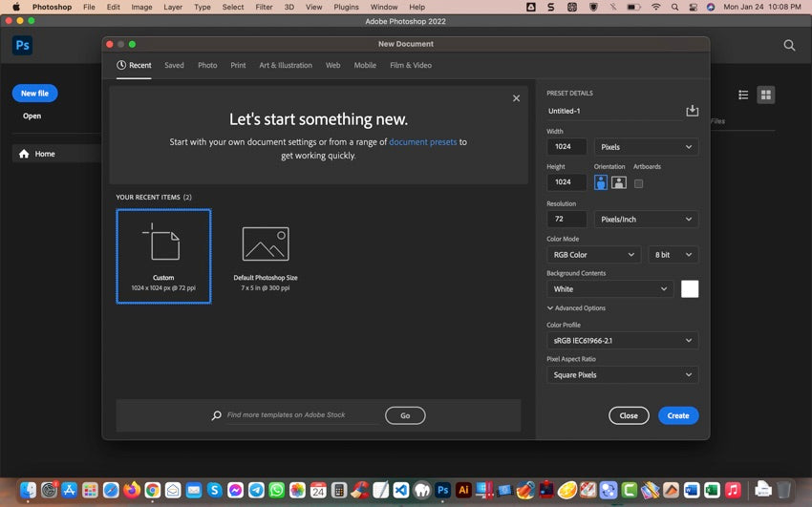Open the Color Mode dropdown (RGB Color)
The width and height of the screenshot is (812, 507).
coord(594,255)
